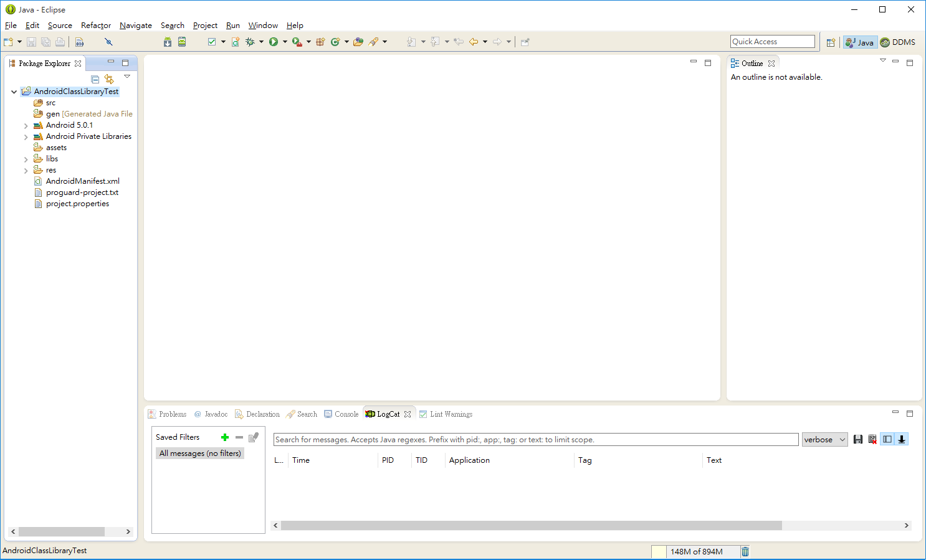Run garbage collector trash icon
The width and height of the screenshot is (926, 560).
point(745,551)
